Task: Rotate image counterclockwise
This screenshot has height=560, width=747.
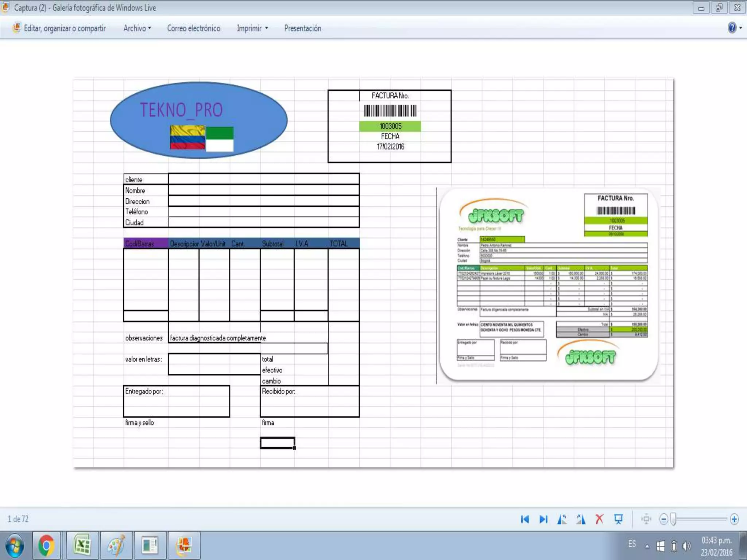Action: tap(562, 519)
